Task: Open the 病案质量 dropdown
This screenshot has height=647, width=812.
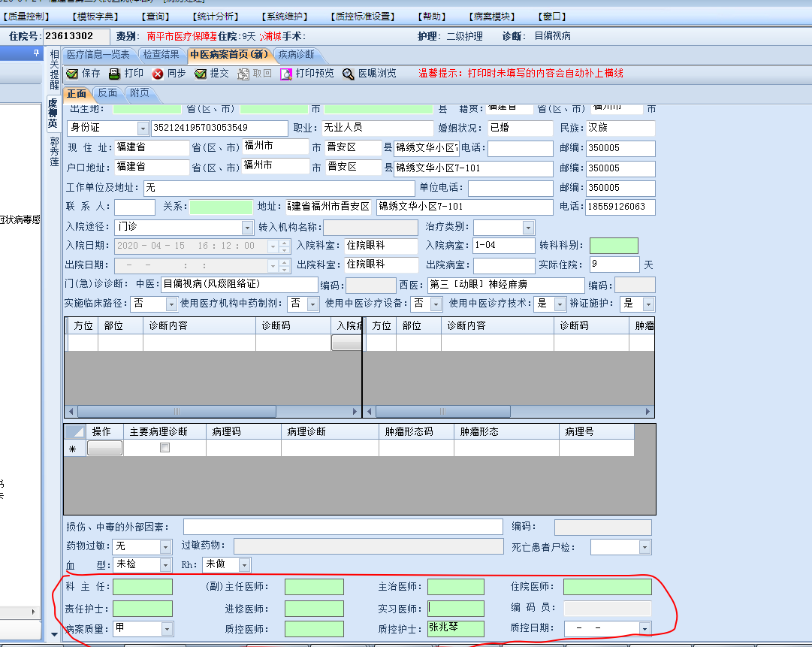Action: 167,629
